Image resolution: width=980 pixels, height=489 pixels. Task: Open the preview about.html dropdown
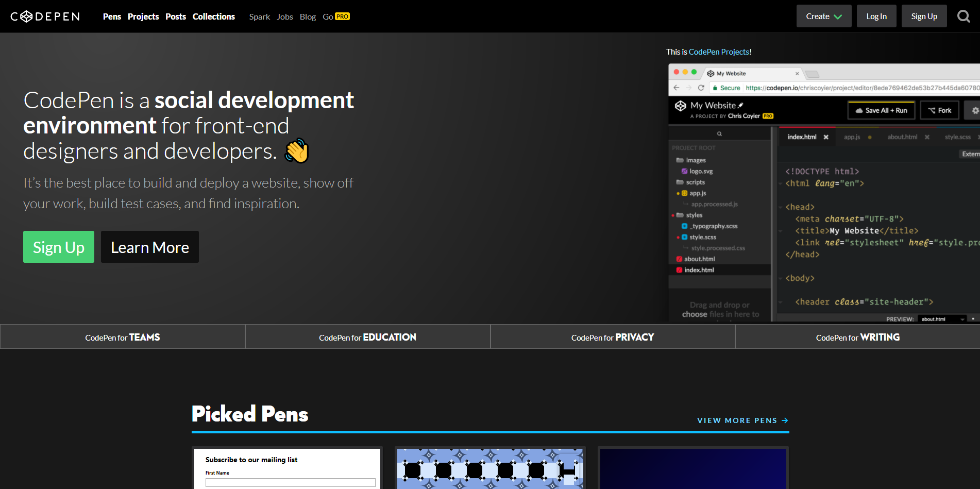(x=942, y=319)
